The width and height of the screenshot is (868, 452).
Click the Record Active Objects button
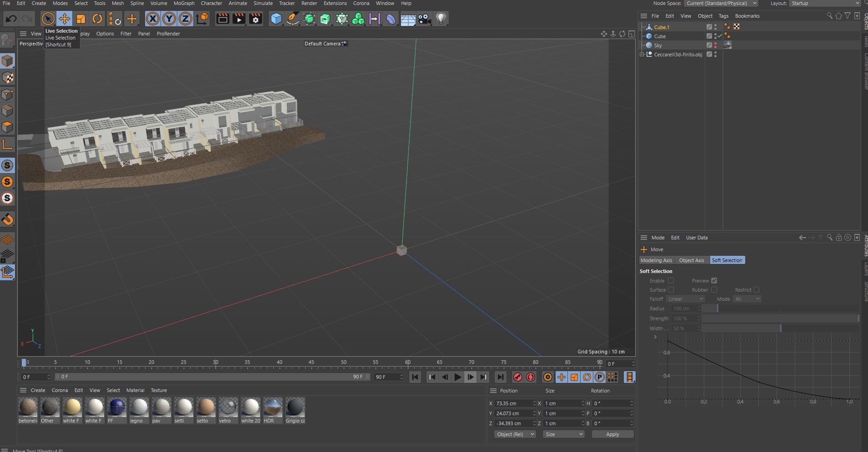point(517,377)
